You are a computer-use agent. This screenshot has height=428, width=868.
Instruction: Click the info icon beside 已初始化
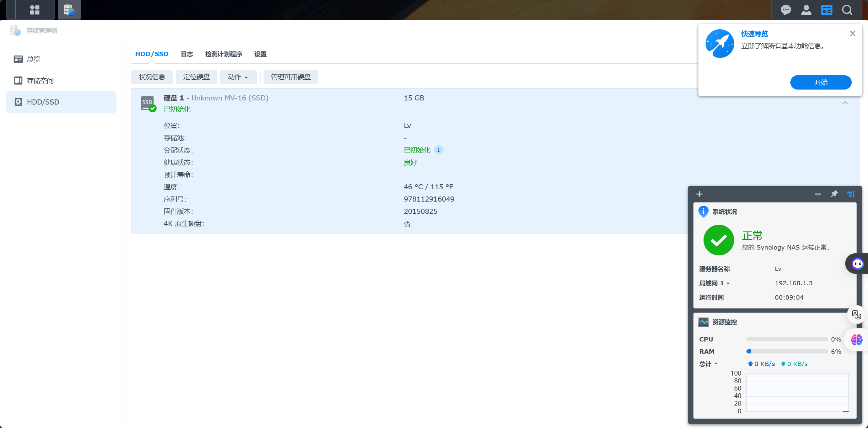click(438, 150)
